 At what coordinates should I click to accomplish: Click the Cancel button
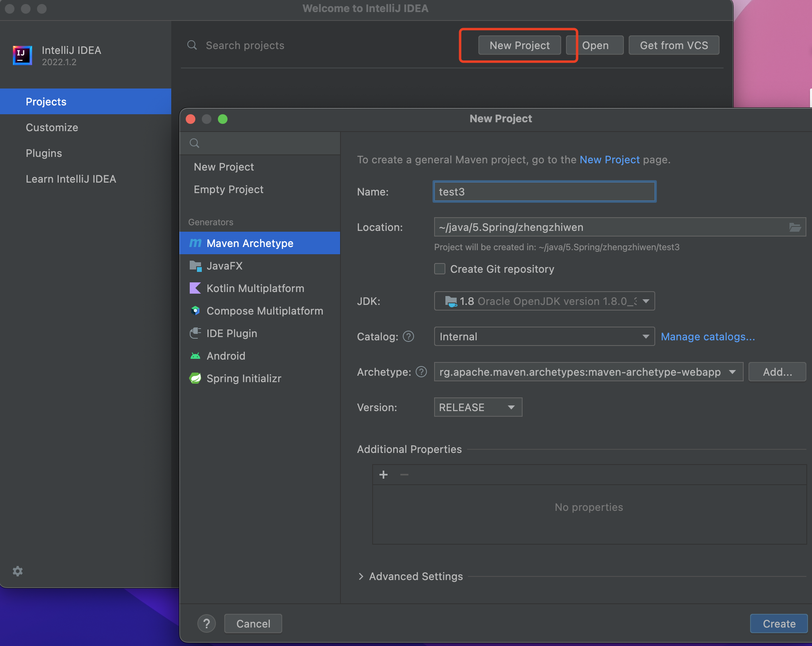pos(253,623)
